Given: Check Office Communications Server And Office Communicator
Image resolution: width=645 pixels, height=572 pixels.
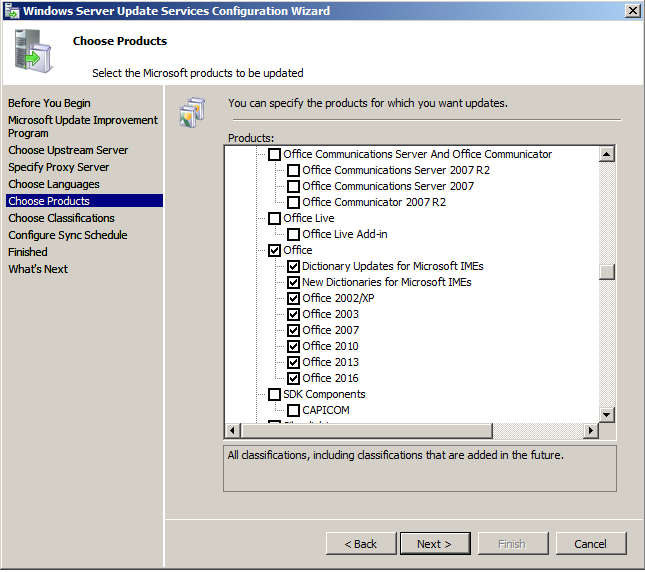Looking at the screenshot, I should (x=274, y=155).
